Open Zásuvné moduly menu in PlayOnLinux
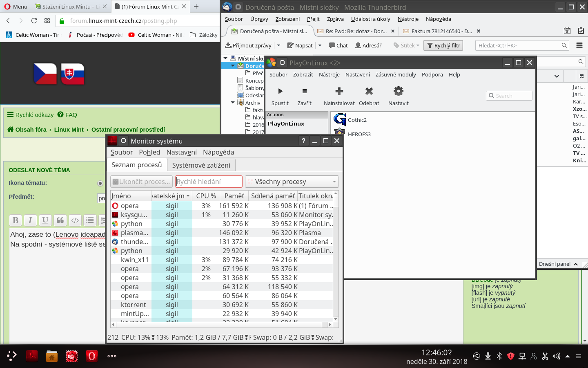Viewport: 588px width, 368px height. click(x=396, y=74)
